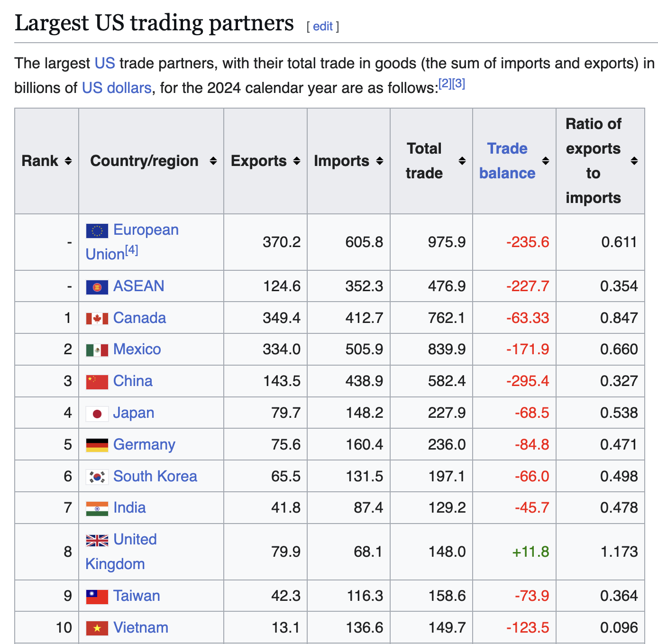The width and height of the screenshot is (658, 644).
Task: Click the ASEAN flag icon
Action: pos(97,287)
